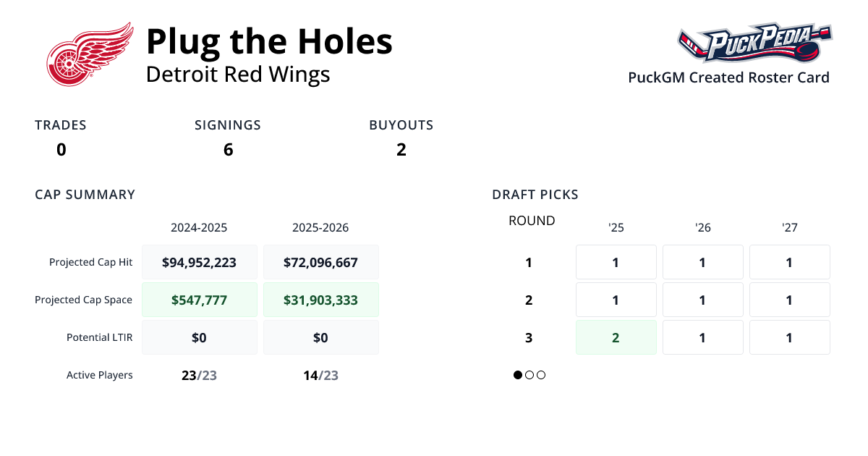
Task: Open the 2024-2025 season column header
Action: [x=200, y=227]
